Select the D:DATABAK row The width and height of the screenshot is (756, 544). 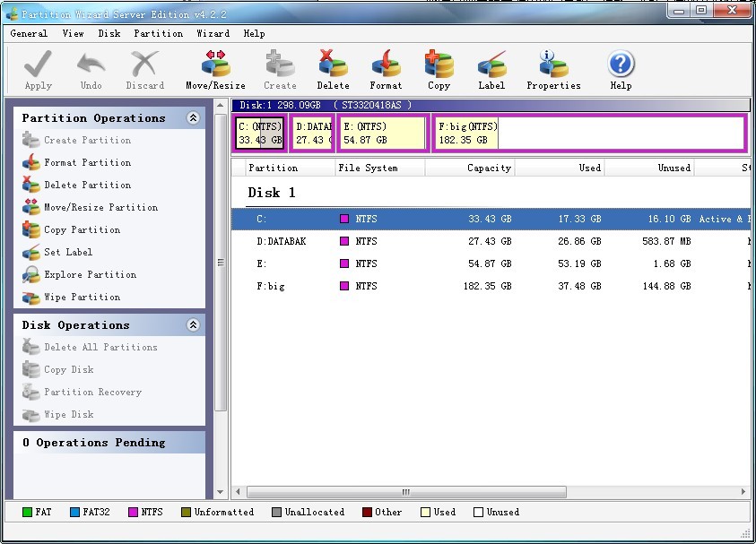click(491, 241)
